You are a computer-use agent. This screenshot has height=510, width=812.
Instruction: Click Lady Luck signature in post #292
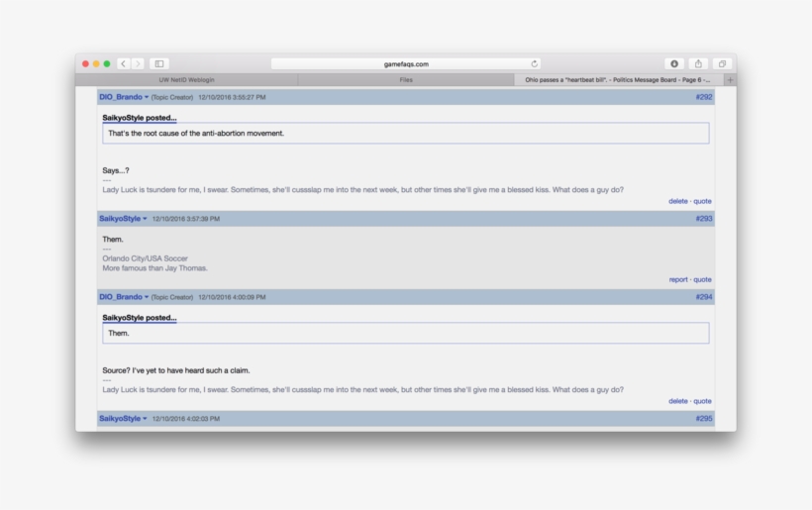[363, 189]
